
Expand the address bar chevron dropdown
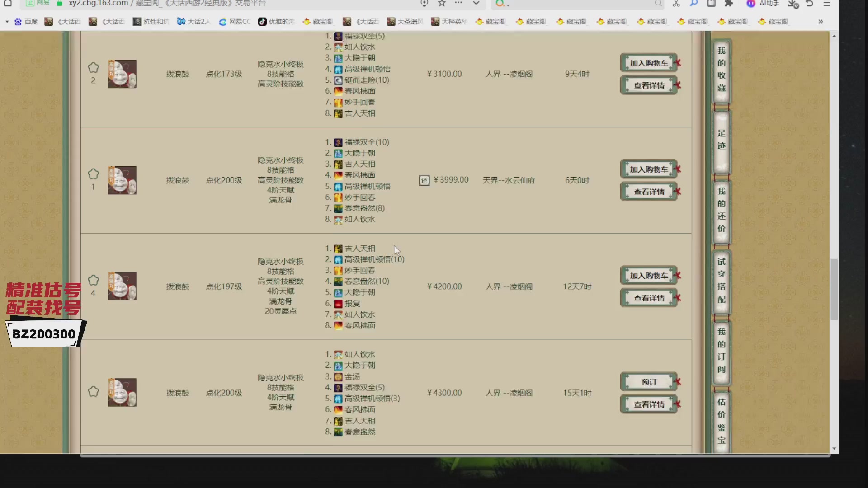[476, 4]
